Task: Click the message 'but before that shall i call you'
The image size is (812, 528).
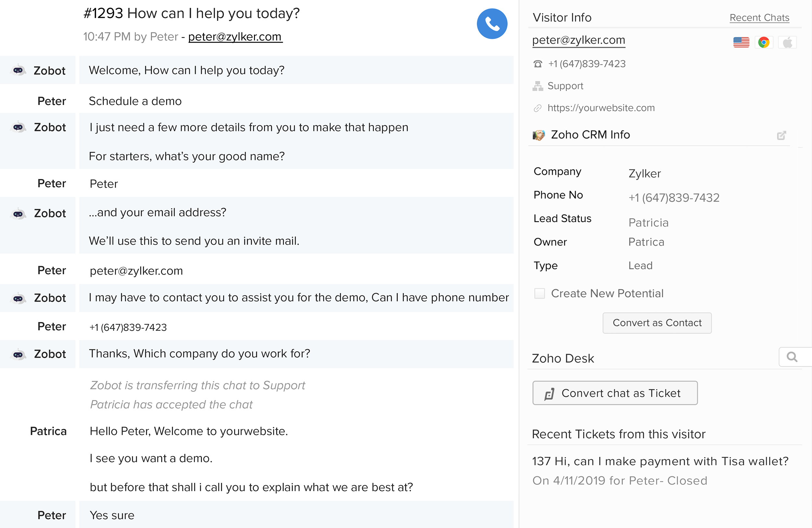Action: [x=251, y=487]
